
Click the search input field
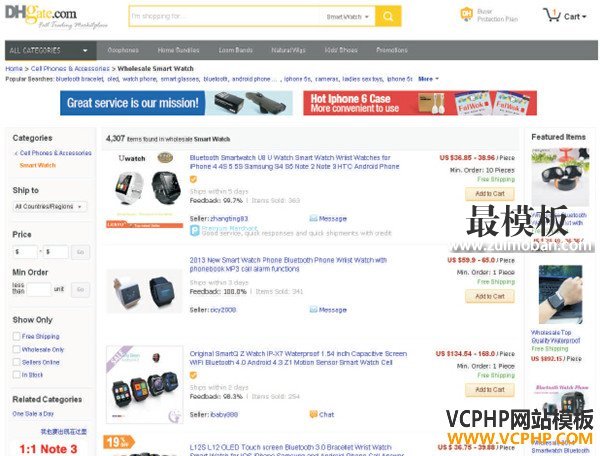228,16
